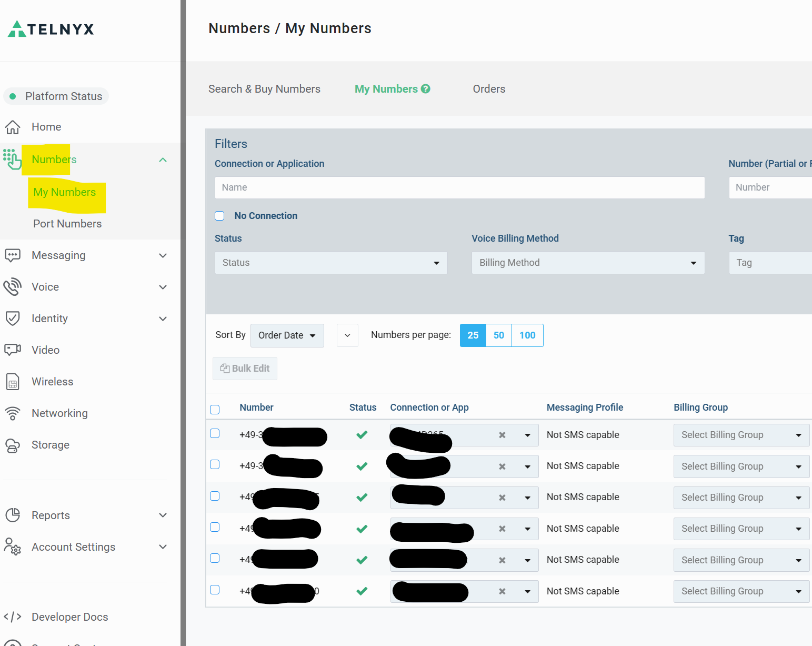Screen dimensions: 812x646
Task: Clear connection in third number row
Action: (x=502, y=498)
